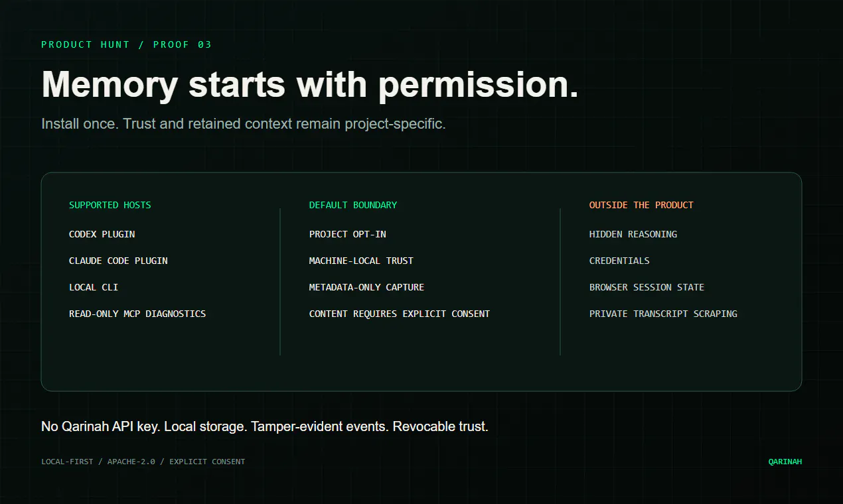The height and width of the screenshot is (504, 843).
Task: Select the 'DEFAULT BOUNDARY' column heading
Action: tap(353, 205)
